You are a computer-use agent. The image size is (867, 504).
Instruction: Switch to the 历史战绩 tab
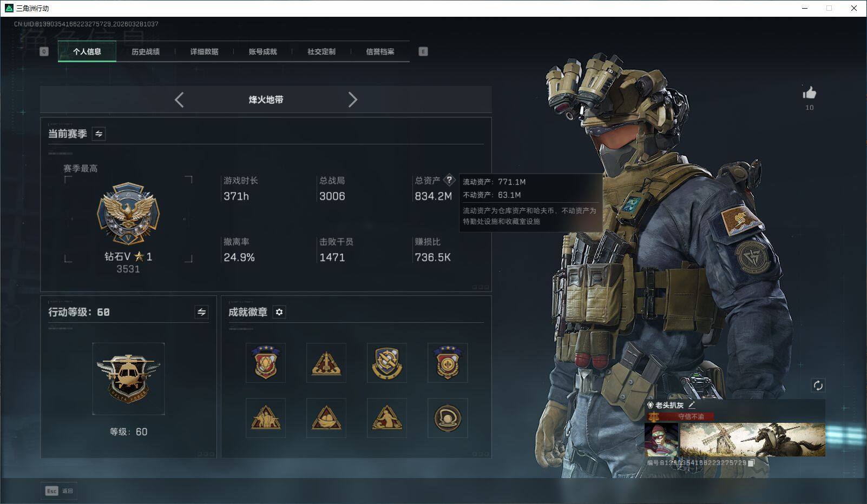(146, 51)
